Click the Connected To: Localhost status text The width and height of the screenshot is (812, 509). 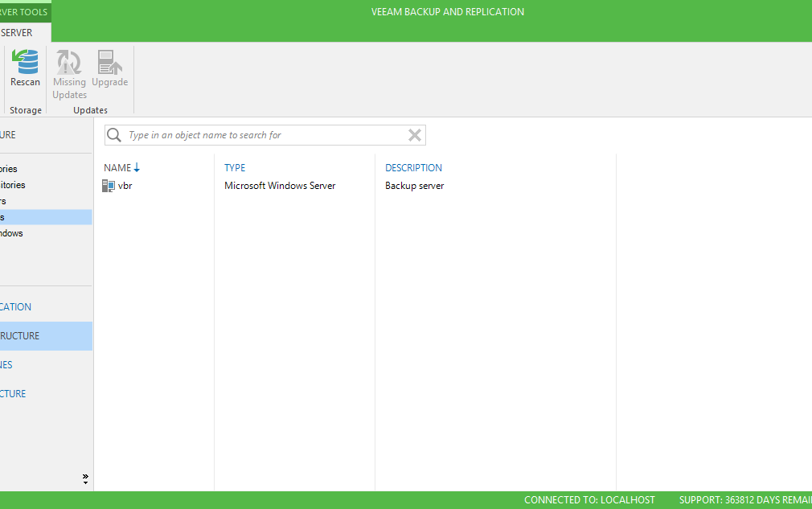(x=589, y=500)
